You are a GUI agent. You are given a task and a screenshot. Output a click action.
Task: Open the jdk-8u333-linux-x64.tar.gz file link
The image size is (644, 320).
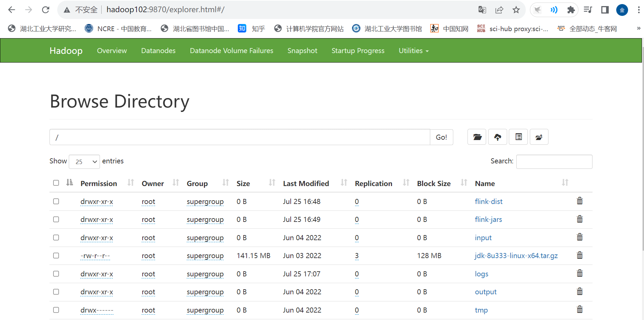click(516, 256)
